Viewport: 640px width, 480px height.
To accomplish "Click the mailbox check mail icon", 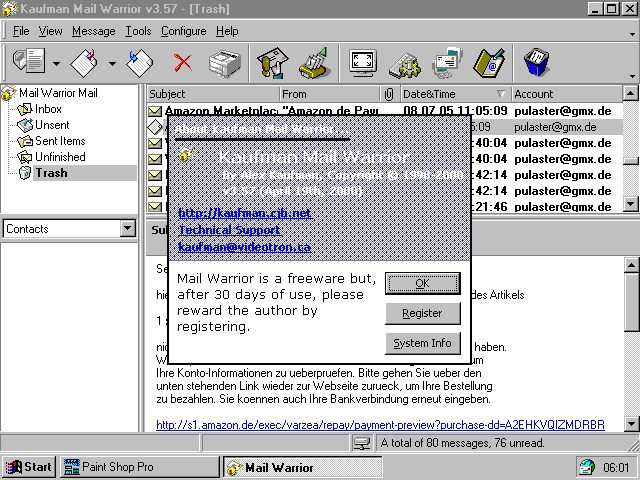I will tap(273, 63).
